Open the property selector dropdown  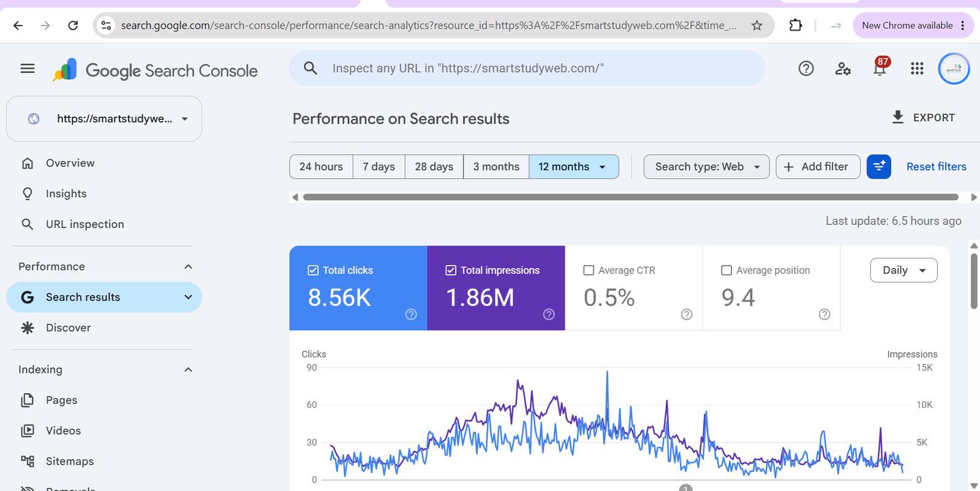(x=104, y=119)
